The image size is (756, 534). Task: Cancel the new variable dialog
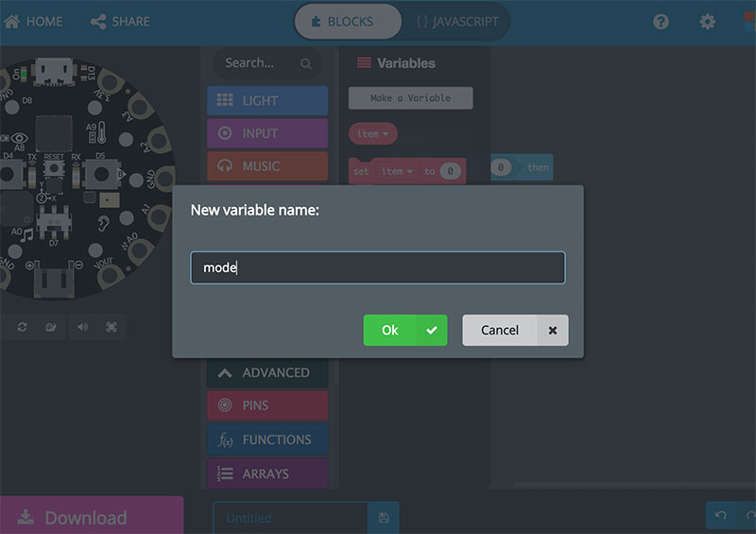point(514,330)
